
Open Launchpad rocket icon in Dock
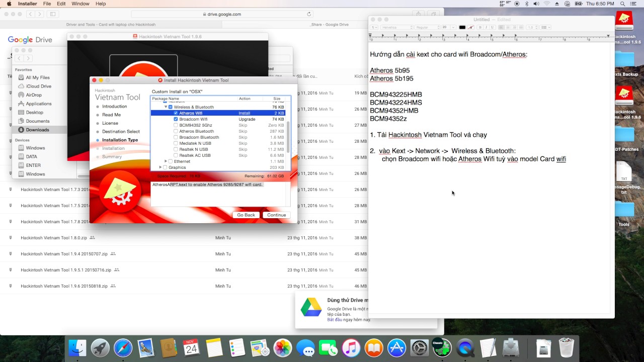pos(100,348)
